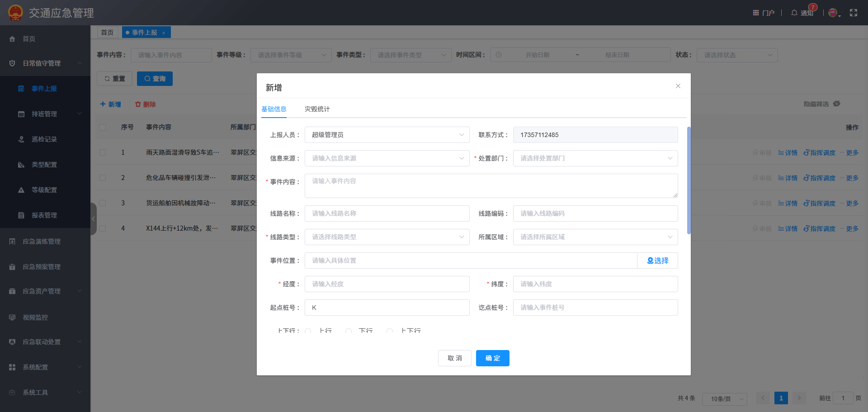This screenshot has width=868, height=412.
Task: Click the notification bell icon
Action: point(794,13)
